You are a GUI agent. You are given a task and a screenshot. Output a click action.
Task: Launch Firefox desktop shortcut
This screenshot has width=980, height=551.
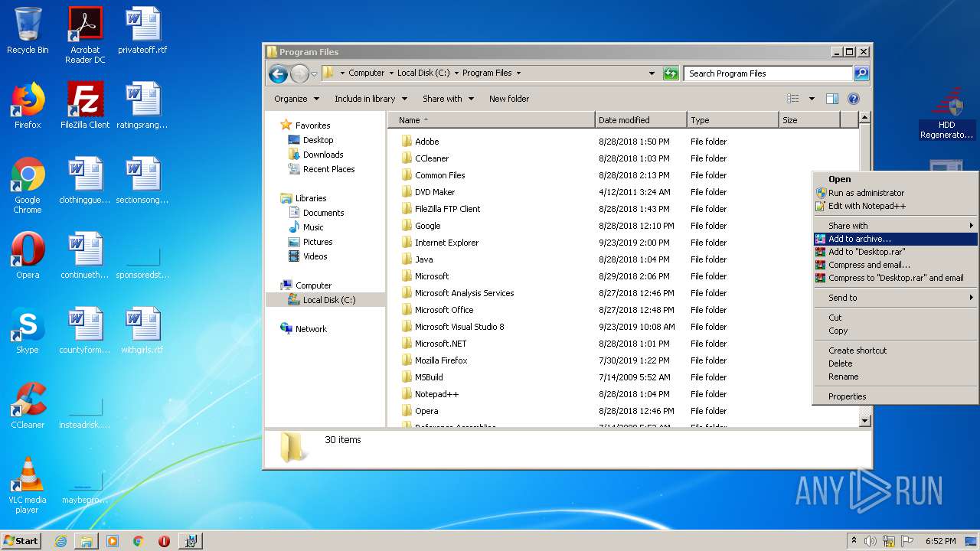click(28, 106)
